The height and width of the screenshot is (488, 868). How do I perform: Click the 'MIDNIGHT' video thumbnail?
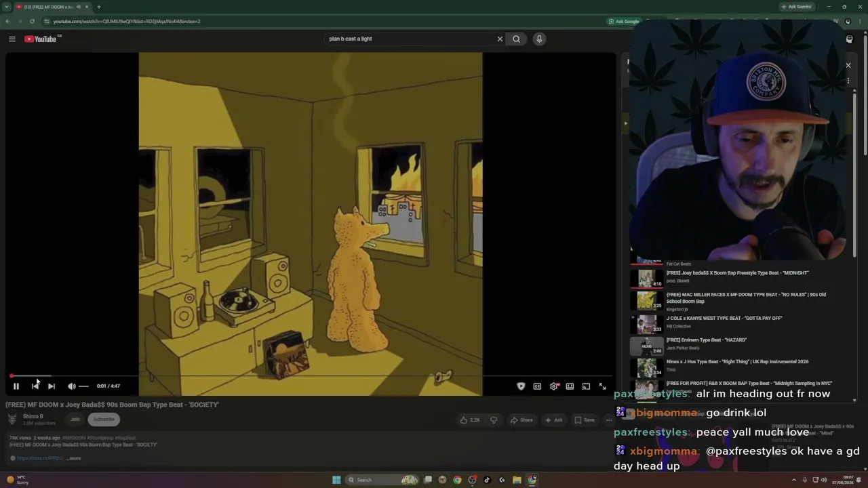[x=646, y=279]
